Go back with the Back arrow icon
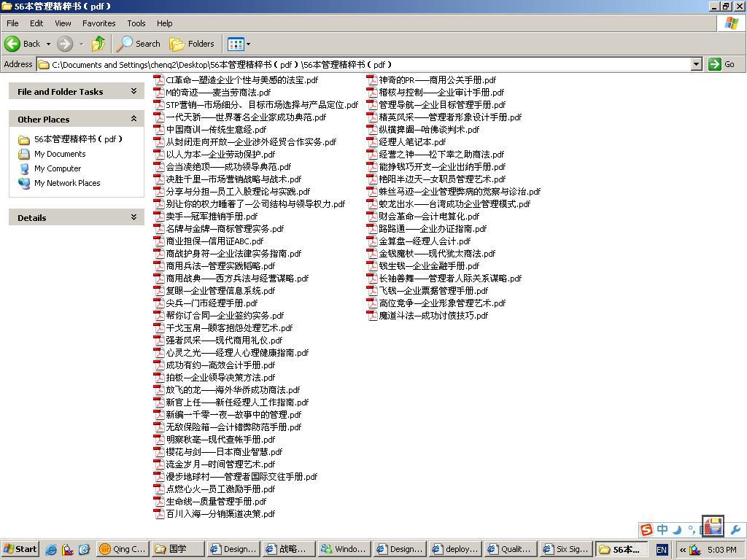 tap(12, 44)
